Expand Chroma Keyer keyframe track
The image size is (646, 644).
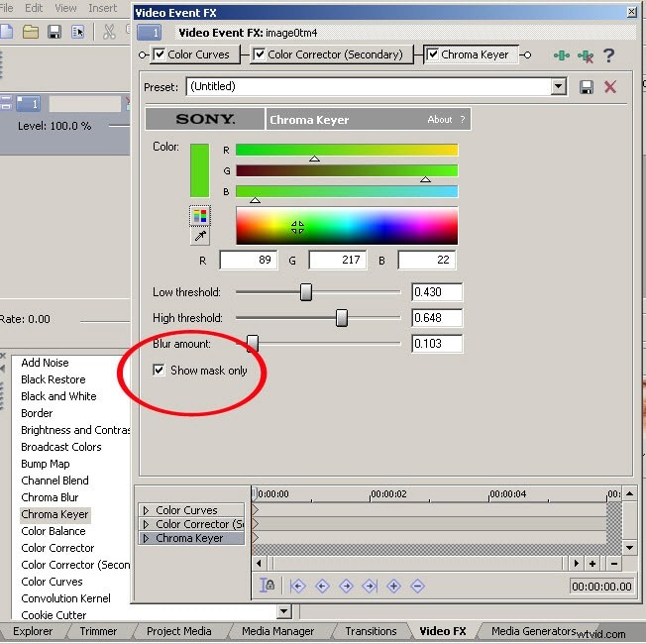(147, 539)
